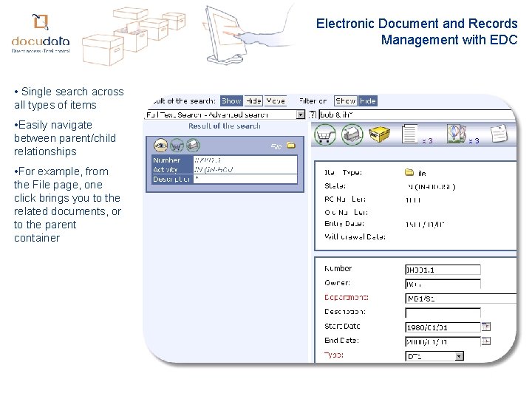Image resolution: width=532 pixels, height=399 pixels.
Task: Click the eye view icon in the search result card
Action: (160, 146)
